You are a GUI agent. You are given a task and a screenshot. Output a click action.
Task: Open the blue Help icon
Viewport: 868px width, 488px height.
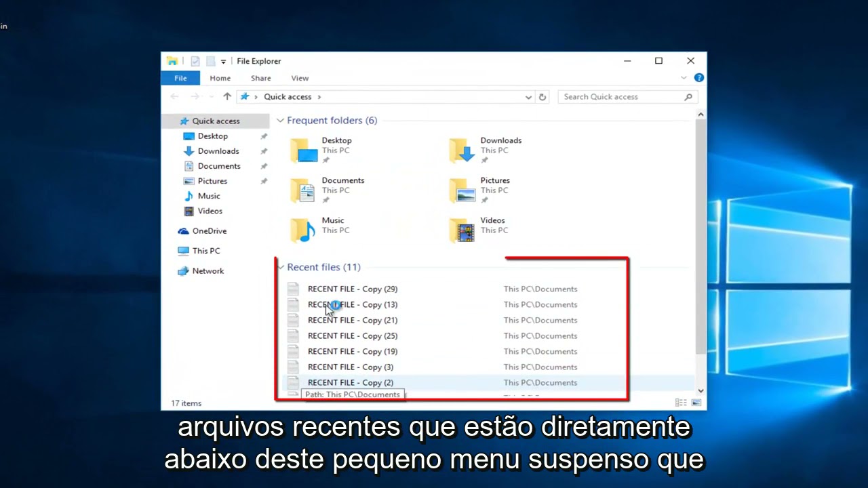tap(698, 78)
